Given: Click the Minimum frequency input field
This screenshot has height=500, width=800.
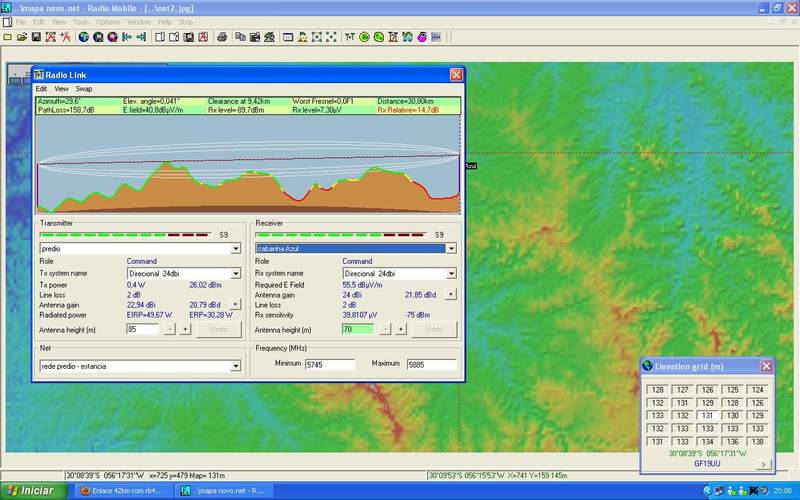Looking at the screenshot, I should [329, 364].
